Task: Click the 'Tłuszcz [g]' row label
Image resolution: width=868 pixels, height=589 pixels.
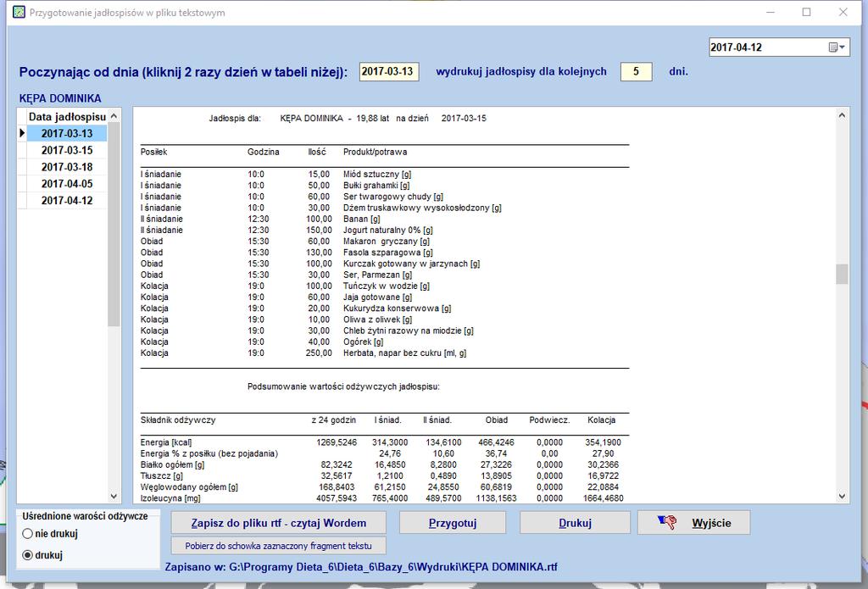Action: coord(162,475)
